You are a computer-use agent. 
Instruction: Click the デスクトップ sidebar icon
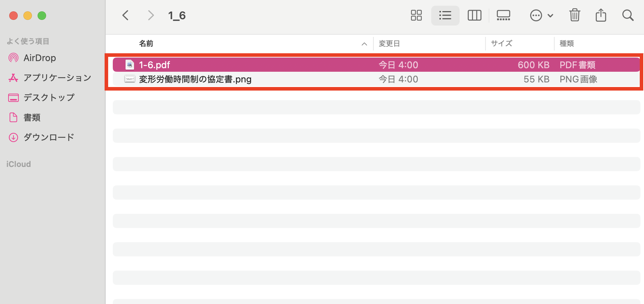point(13,98)
